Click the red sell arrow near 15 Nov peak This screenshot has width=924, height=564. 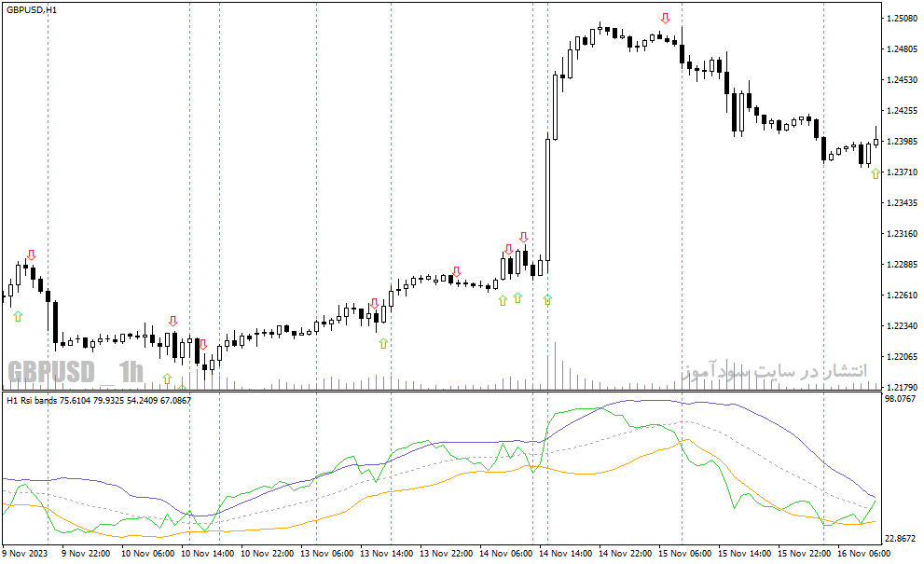coord(666,19)
